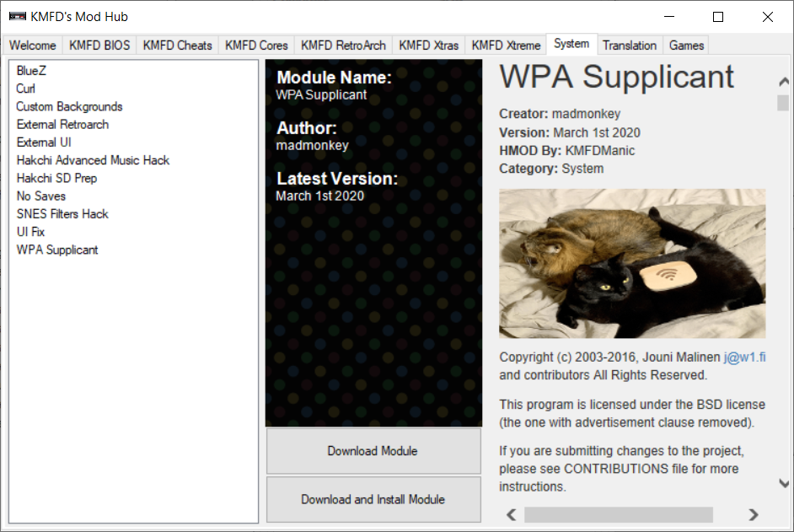Select the No Saves module
Image resolution: width=794 pixels, height=532 pixels.
point(41,196)
